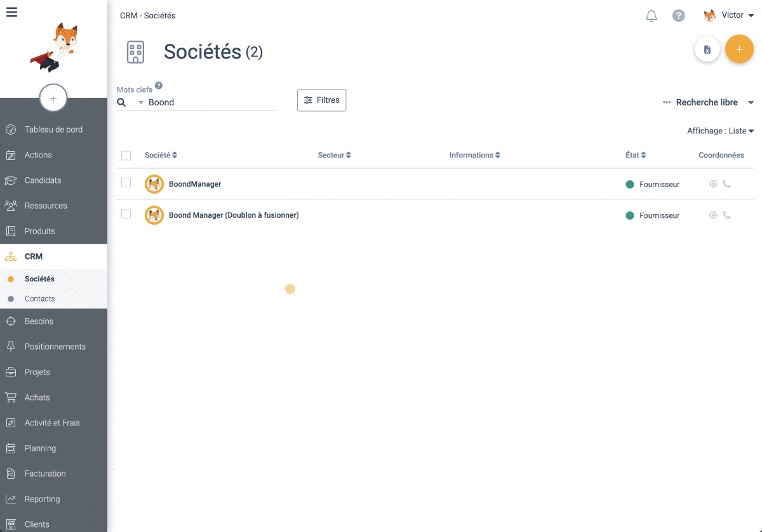Open the Affichage : Liste dropdown
This screenshot has width=762, height=532.
[x=720, y=131]
